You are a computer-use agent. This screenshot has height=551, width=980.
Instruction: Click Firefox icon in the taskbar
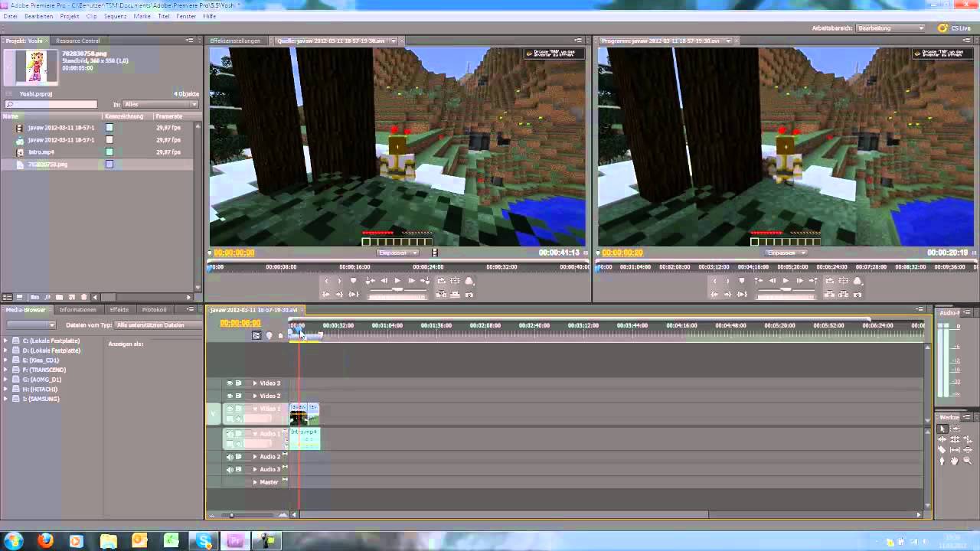click(45, 541)
